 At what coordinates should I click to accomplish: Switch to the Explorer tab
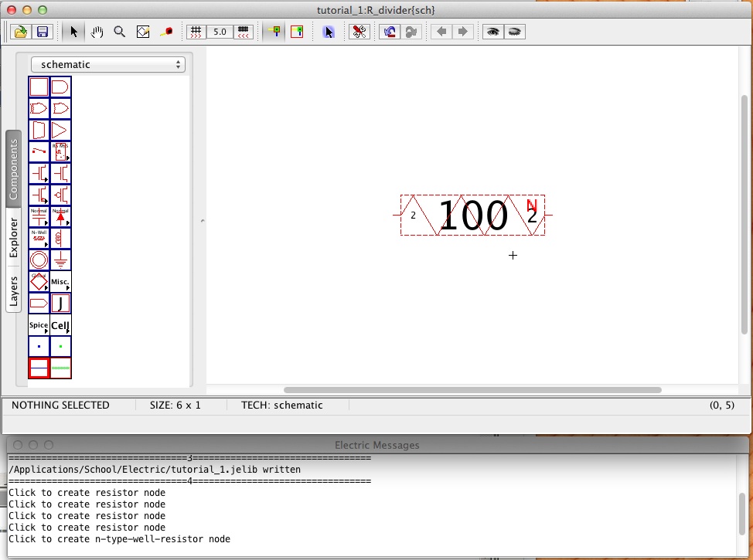coord(13,237)
